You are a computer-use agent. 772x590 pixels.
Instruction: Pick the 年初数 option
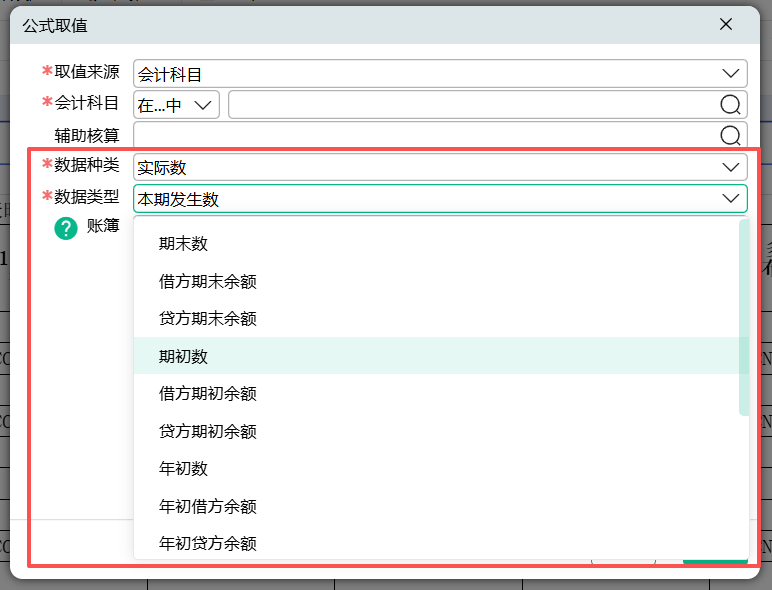pos(184,469)
